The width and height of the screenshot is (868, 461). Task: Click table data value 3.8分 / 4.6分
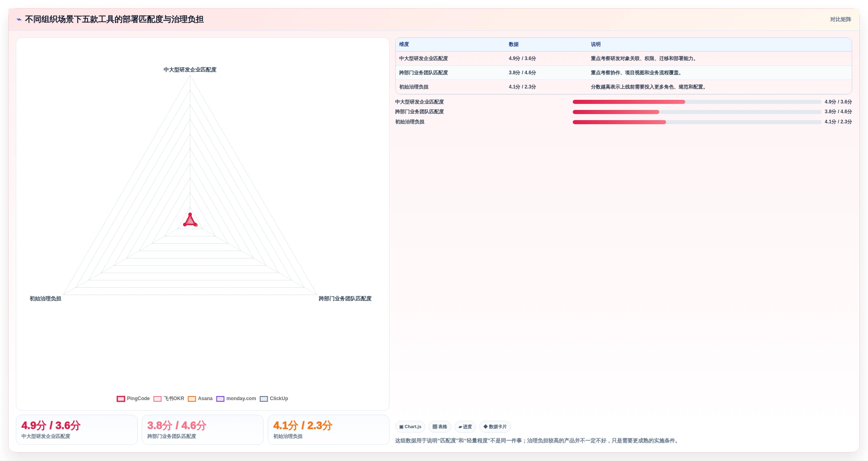[x=522, y=73]
